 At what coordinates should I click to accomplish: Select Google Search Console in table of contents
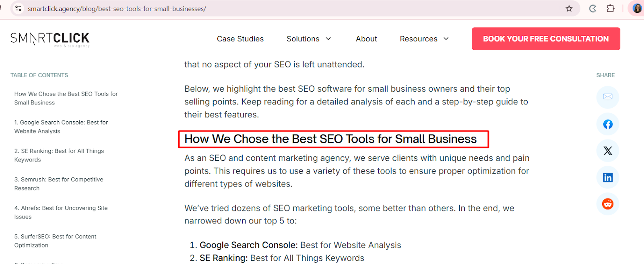[x=61, y=127]
